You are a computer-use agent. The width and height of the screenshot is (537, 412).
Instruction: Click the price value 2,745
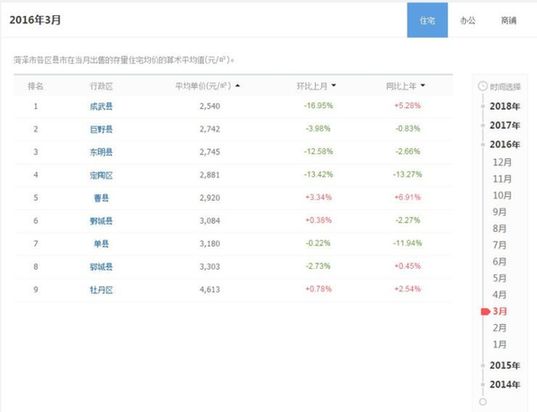210,152
